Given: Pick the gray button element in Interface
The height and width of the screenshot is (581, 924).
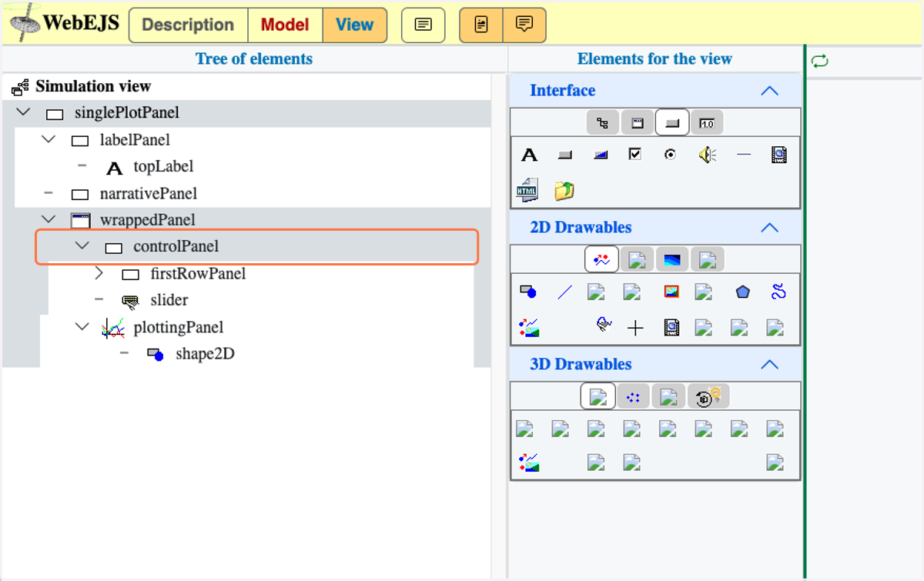Looking at the screenshot, I should pos(565,155).
